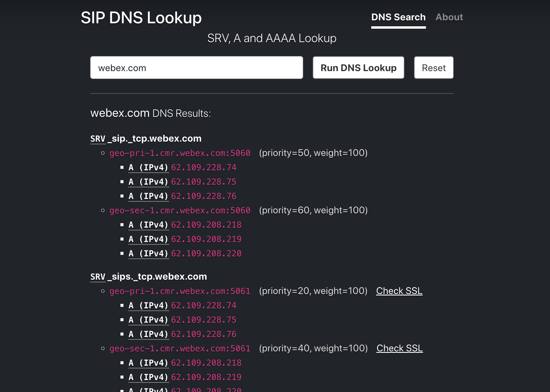This screenshot has width=550, height=392.
Task: Check SSL for geo-pri-1.cmr.webex.com:5061
Action: pyautogui.click(x=399, y=291)
